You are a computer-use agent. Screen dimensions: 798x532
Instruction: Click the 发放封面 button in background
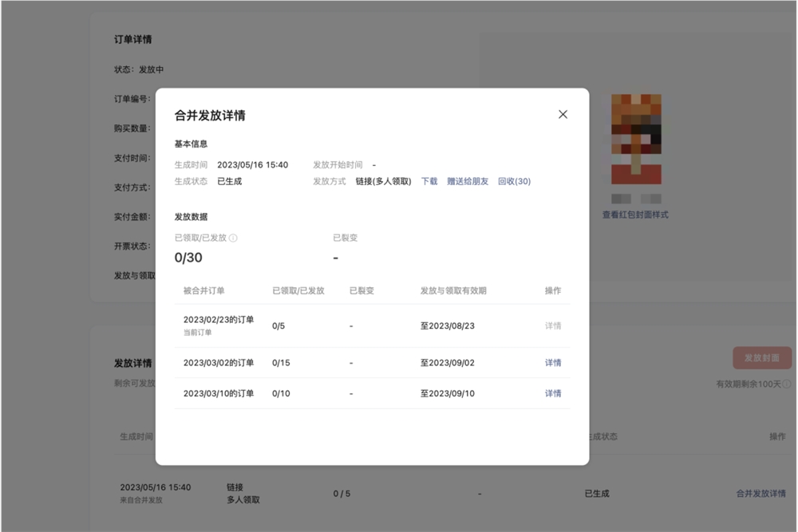762,358
